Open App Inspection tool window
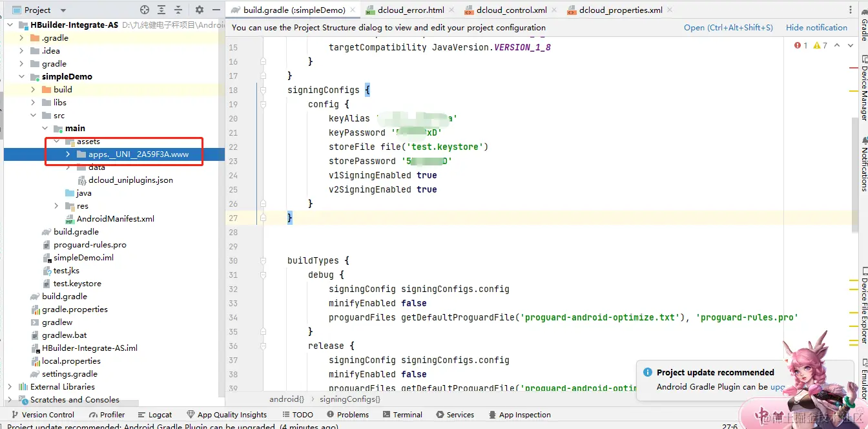The width and height of the screenshot is (868, 429). click(x=519, y=415)
